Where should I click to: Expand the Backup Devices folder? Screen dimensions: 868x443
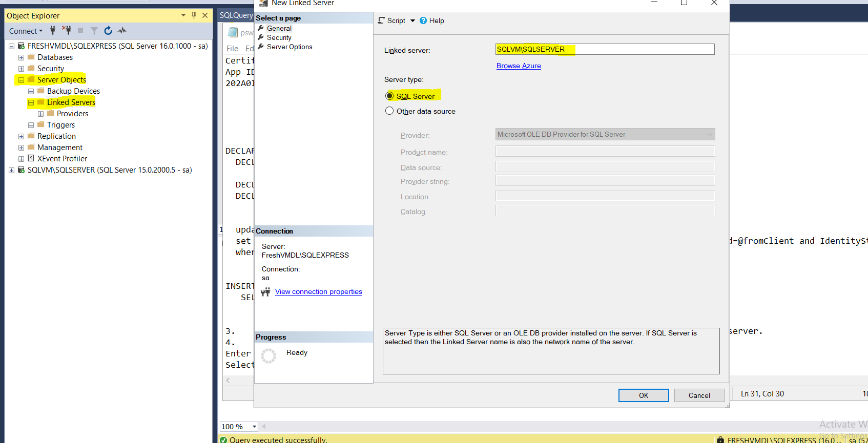coord(31,91)
